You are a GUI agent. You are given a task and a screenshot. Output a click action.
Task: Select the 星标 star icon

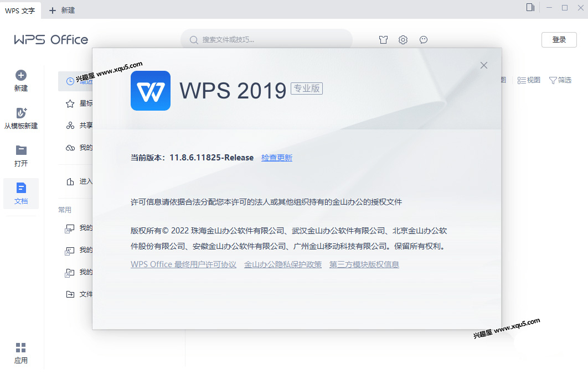(x=70, y=103)
